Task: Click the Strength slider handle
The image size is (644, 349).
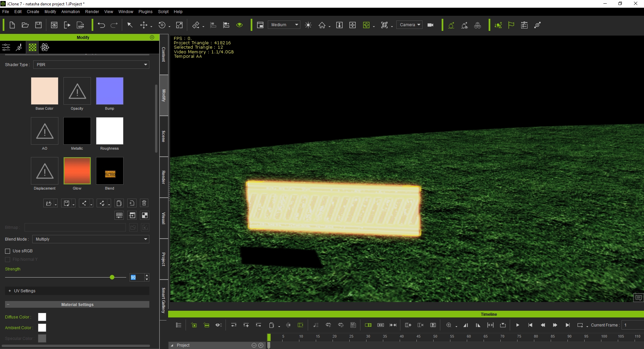Action: coord(112,277)
